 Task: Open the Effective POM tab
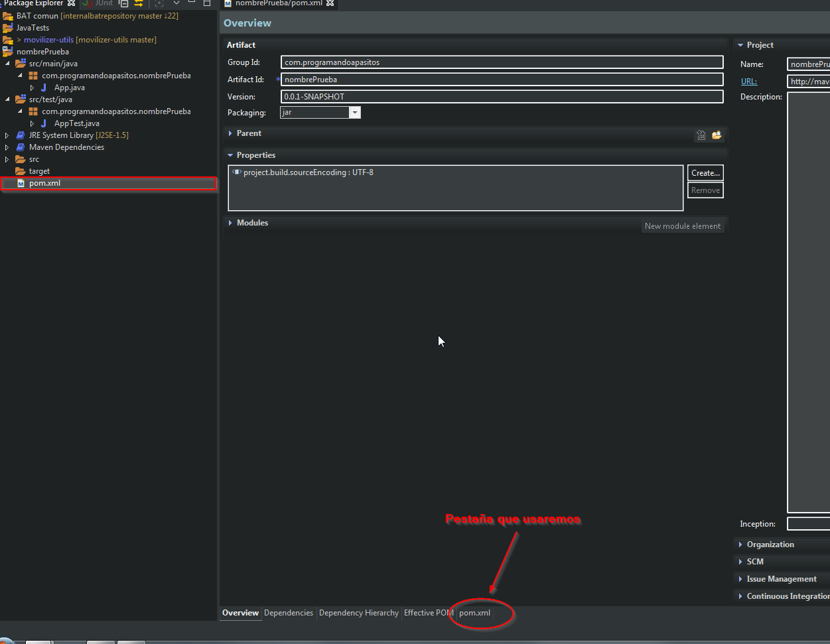pos(427,613)
